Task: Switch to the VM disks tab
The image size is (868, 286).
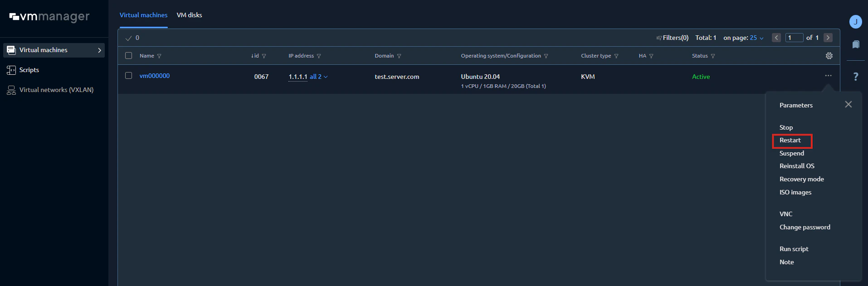Action: pos(189,15)
